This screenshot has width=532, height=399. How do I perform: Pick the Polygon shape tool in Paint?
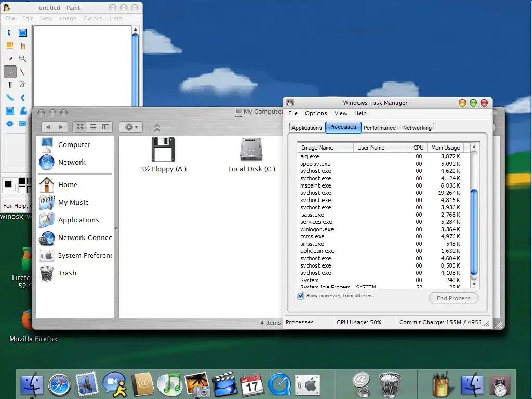point(23,111)
